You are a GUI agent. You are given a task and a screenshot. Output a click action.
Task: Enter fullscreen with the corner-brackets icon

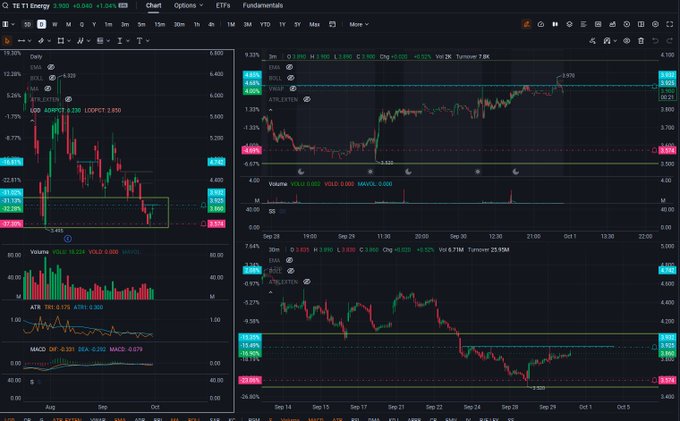[670, 25]
